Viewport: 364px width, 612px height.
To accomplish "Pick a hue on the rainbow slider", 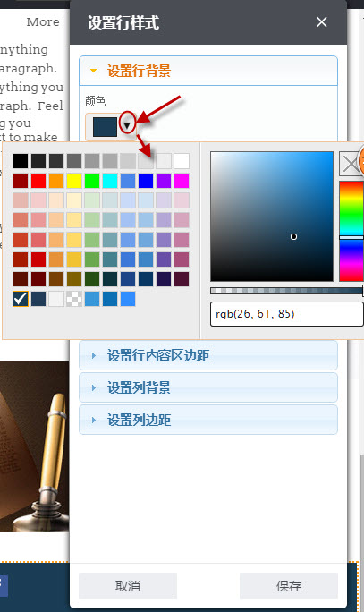I will pyautogui.click(x=351, y=231).
